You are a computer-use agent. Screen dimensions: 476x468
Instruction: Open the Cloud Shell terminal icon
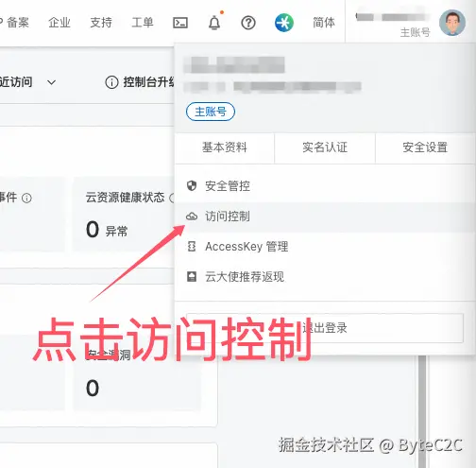[180, 23]
